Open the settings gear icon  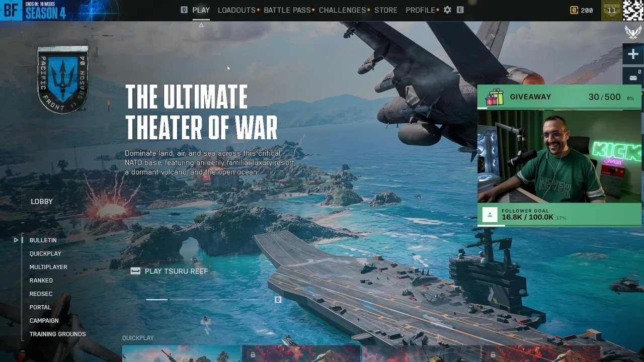pyautogui.click(x=447, y=10)
